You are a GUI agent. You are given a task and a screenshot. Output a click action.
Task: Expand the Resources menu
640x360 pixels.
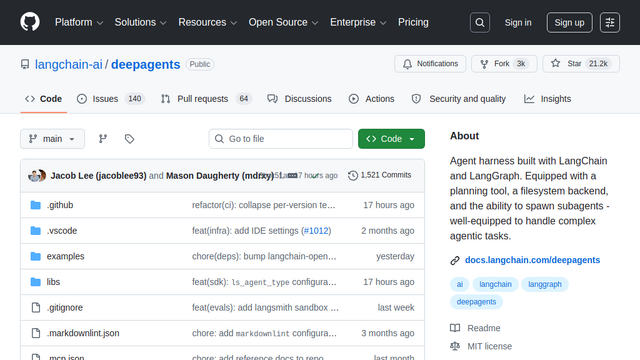[x=208, y=22]
